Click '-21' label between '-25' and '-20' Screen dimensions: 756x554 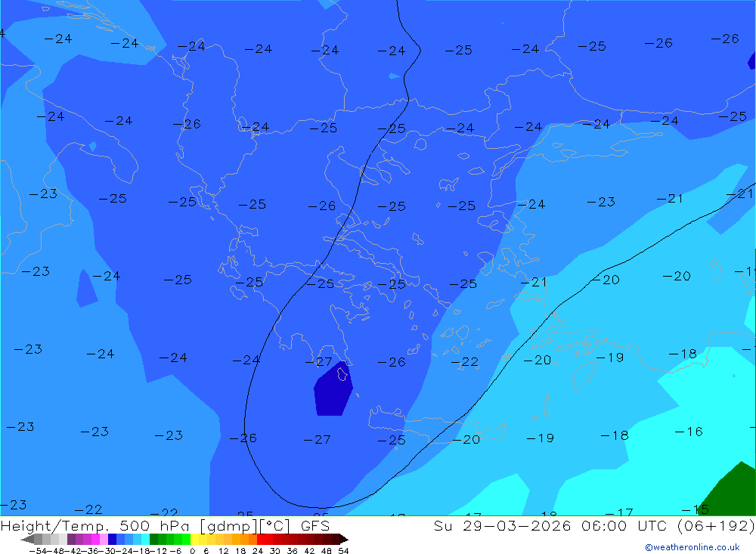(534, 282)
